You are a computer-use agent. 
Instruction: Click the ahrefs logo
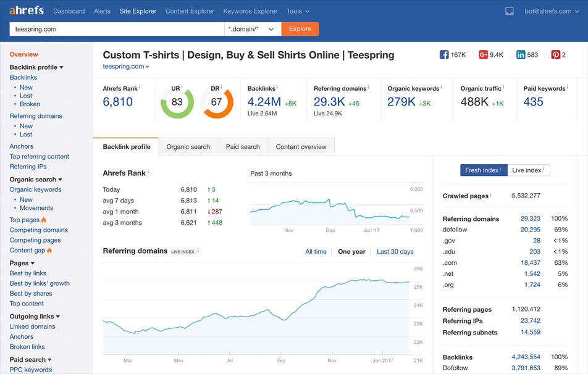click(x=27, y=10)
